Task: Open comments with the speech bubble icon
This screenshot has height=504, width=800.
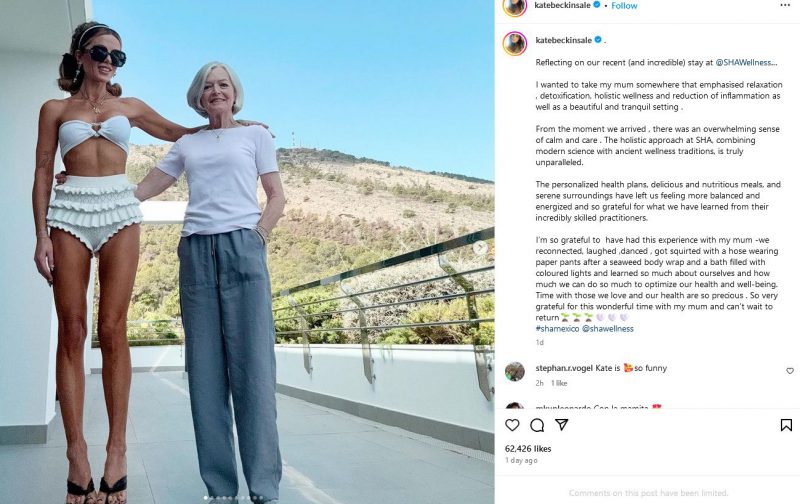Action: [537, 425]
